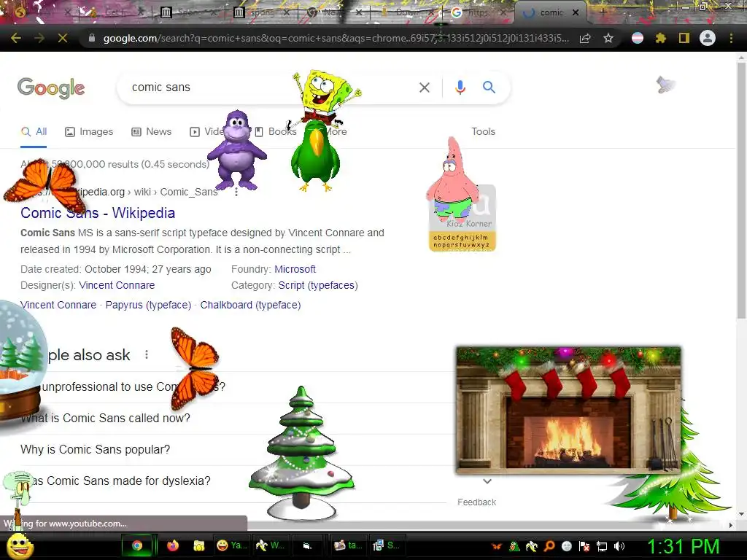This screenshot has width=747, height=560.
Task: Click the orange magnifier tray icon
Action: pos(549,546)
